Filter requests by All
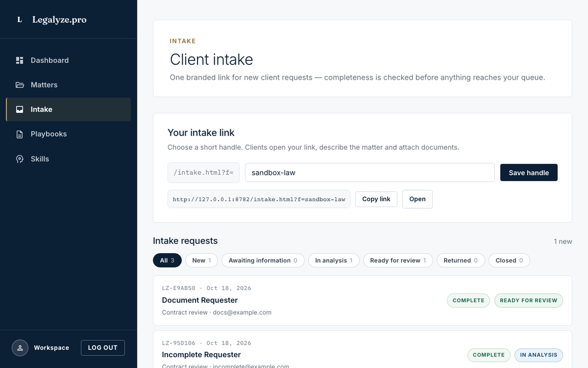This screenshot has height=368, width=588. click(167, 260)
